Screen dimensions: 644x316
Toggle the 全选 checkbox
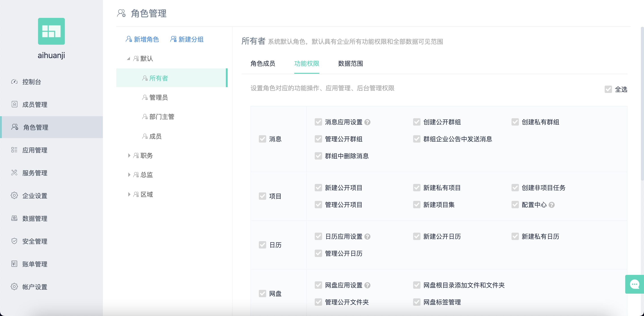point(608,89)
